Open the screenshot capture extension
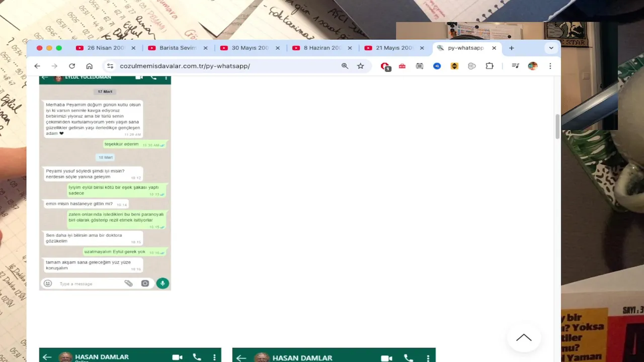Viewport: 644px width, 362px height. pos(420,66)
